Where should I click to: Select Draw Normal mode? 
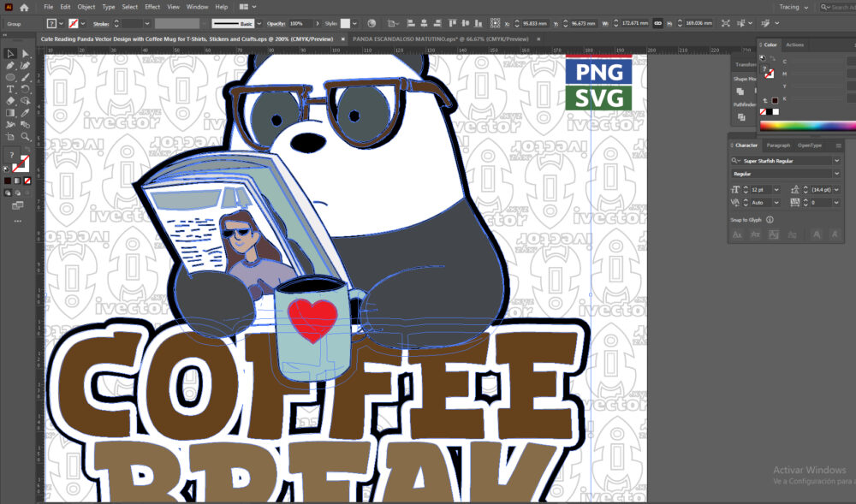(x=8, y=193)
